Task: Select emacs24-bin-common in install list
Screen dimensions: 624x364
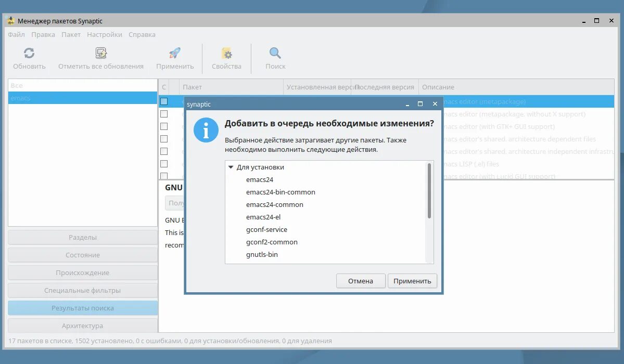Action: pos(281,192)
